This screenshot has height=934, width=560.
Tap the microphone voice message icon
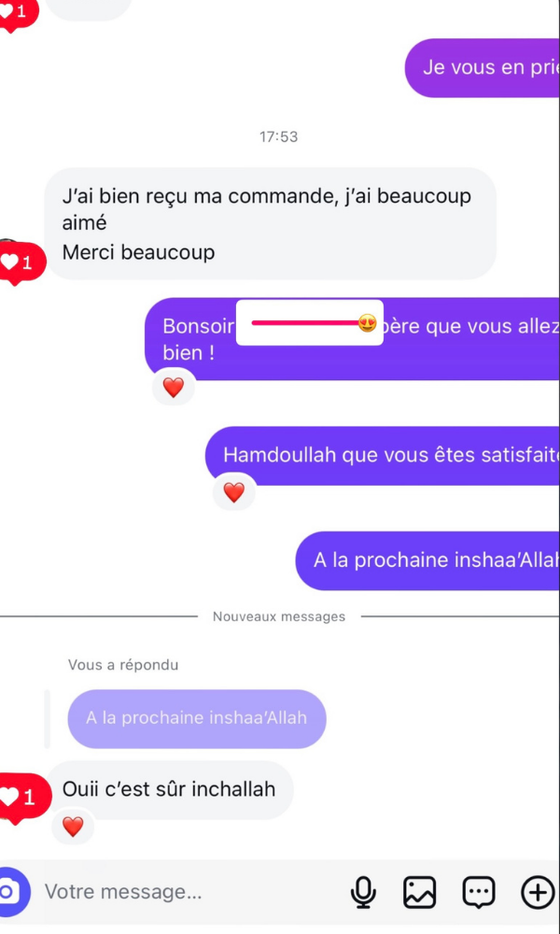(362, 892)
